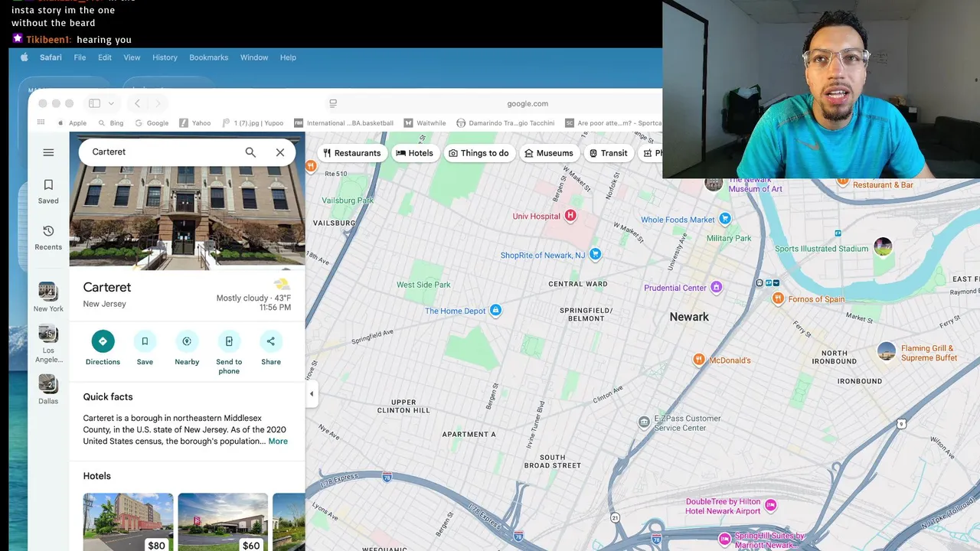Click McDonald's map pin
Viewport: 980px width, 551px height.
click(x=698, y=360)
